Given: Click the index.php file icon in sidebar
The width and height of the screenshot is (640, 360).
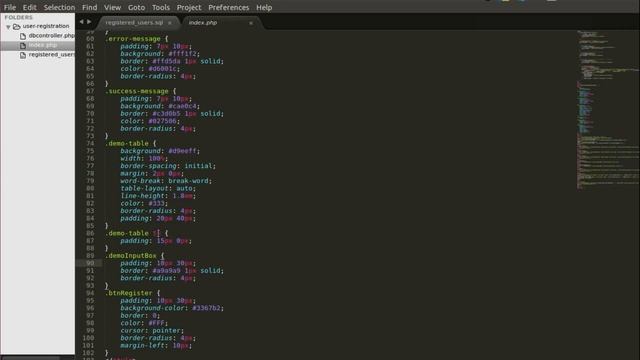Looking at the screenshot, I should (x=23, y=45).
